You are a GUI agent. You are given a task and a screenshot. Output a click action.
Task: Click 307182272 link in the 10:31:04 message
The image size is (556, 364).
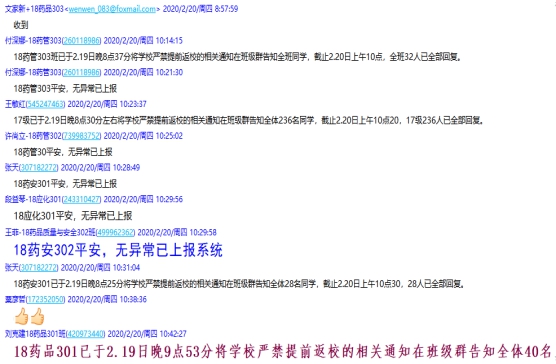tap(39, 268)
